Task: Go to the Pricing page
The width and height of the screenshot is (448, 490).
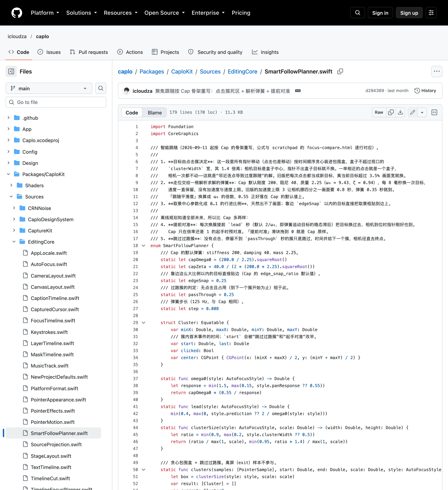Action: click(241, 13)
